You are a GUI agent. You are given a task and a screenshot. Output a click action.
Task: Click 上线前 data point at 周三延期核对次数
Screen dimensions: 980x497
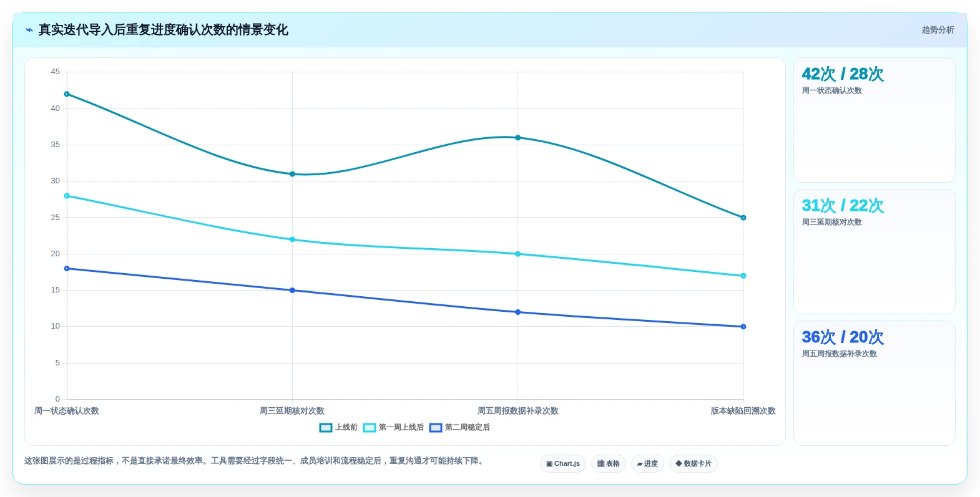pyautogui.click(x=292, y=174)
